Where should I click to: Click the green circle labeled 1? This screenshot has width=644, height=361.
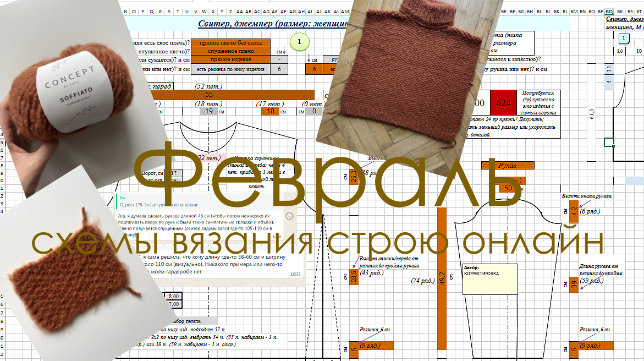(x=299, y=41)
